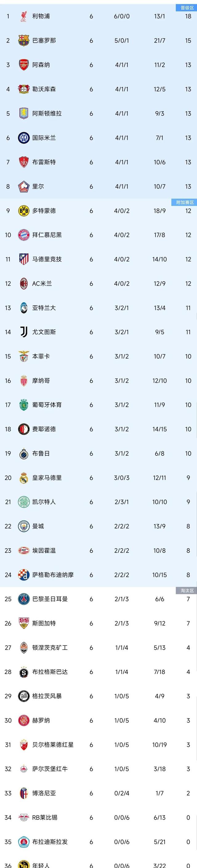Click the AC Milan crest

[x=24, y=283]
